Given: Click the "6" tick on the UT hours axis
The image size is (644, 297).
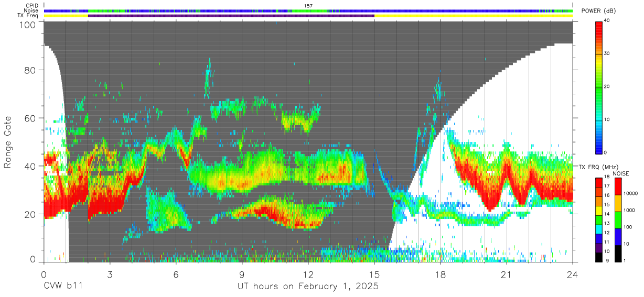Looking at the screenshot, I should [176, 274].
